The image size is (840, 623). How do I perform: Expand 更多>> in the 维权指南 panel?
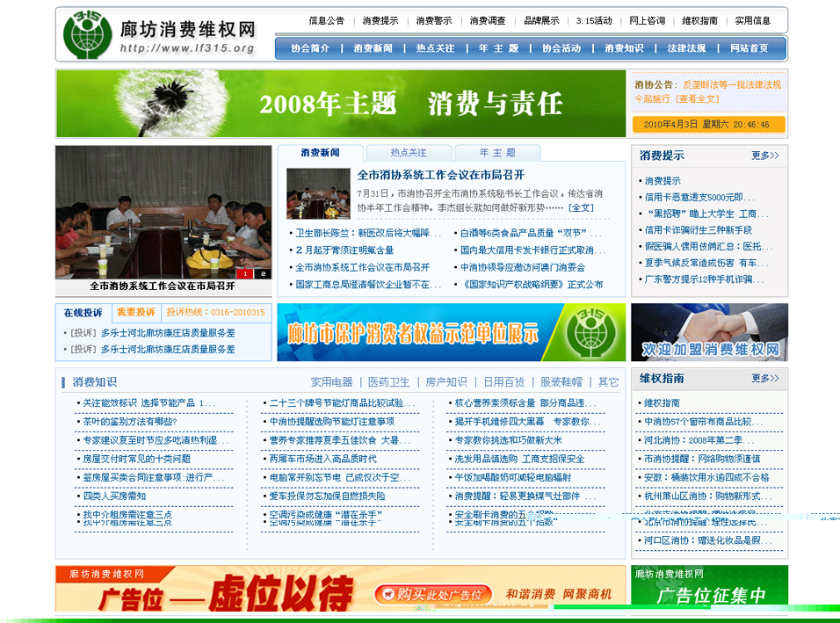click(765, 378)
